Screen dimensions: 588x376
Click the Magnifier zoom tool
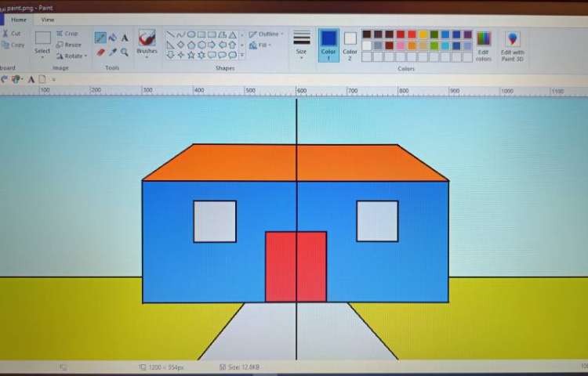[x=125, y=52]
